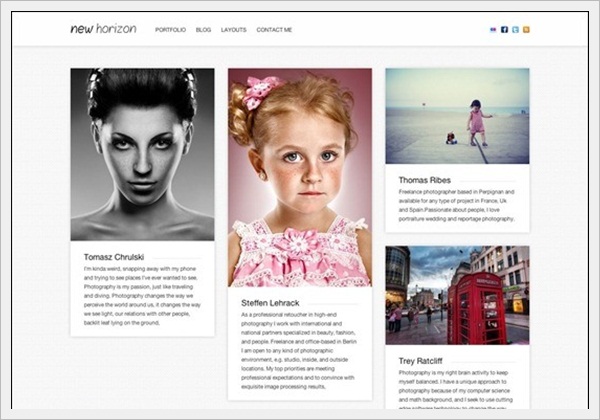Click the Steffen Lehrack title
Viewport: 600px width, 420px height.
point(270,303)
